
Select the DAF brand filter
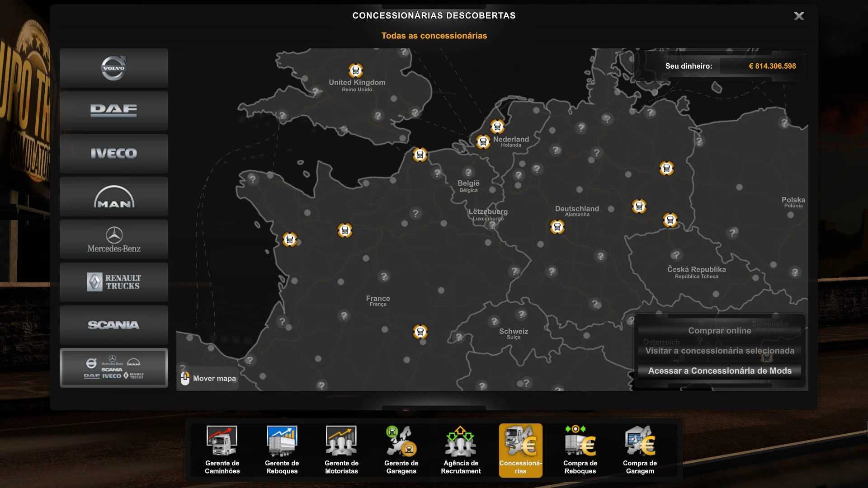(113, 111)
